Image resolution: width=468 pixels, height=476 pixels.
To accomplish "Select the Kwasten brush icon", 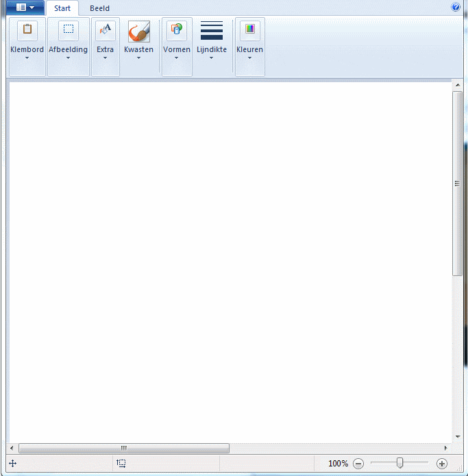I will (139, 32).
